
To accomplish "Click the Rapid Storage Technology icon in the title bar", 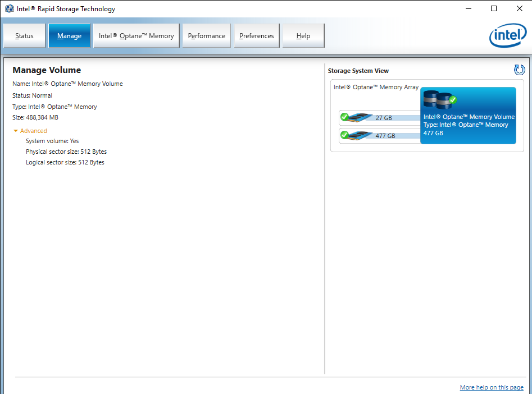I will tap(9, 8).
